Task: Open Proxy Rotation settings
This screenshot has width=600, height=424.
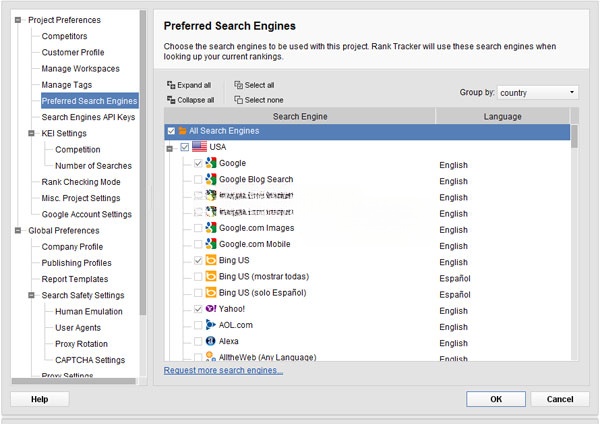Action: [x=81, y=344]
